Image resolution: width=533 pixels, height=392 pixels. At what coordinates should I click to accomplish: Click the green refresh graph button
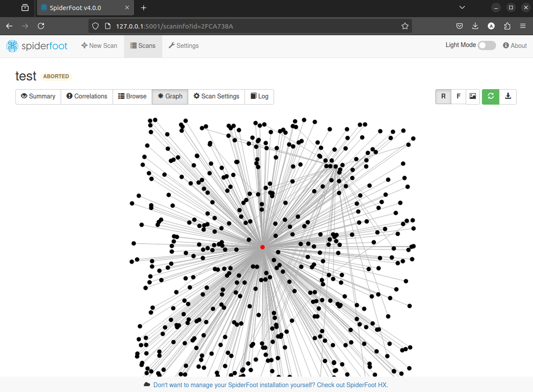pos(490,96)
